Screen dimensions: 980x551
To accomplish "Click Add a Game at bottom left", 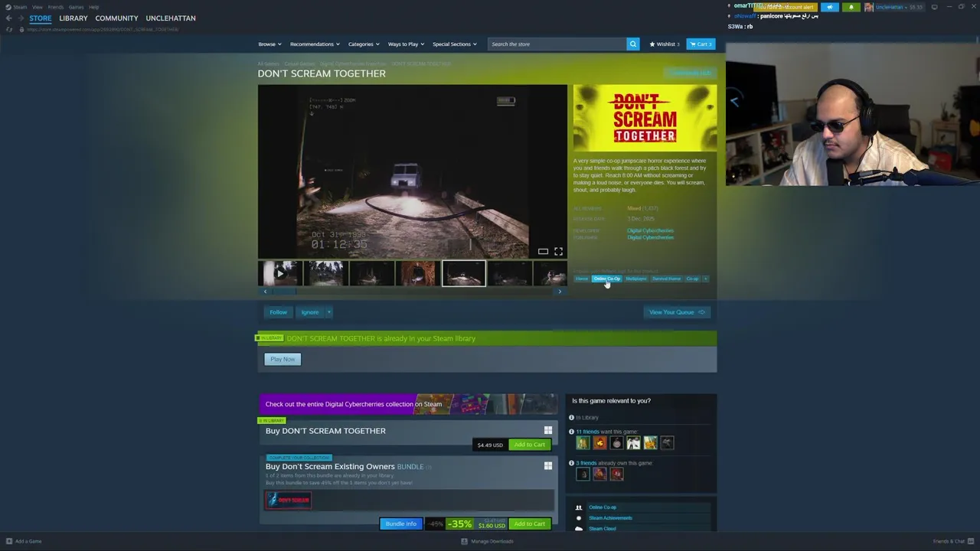I will pyautogui.click(x=24, y=541).
